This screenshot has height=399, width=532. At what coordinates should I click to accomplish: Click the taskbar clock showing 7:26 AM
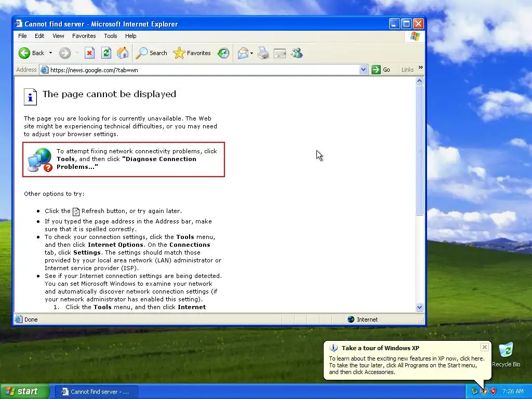(x=513, y=391)
